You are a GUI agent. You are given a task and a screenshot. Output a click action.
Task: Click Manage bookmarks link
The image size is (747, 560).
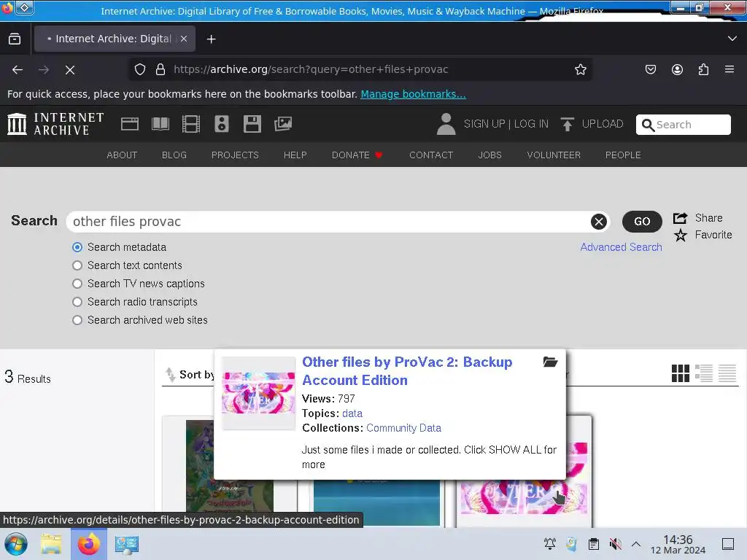(413, 94)
